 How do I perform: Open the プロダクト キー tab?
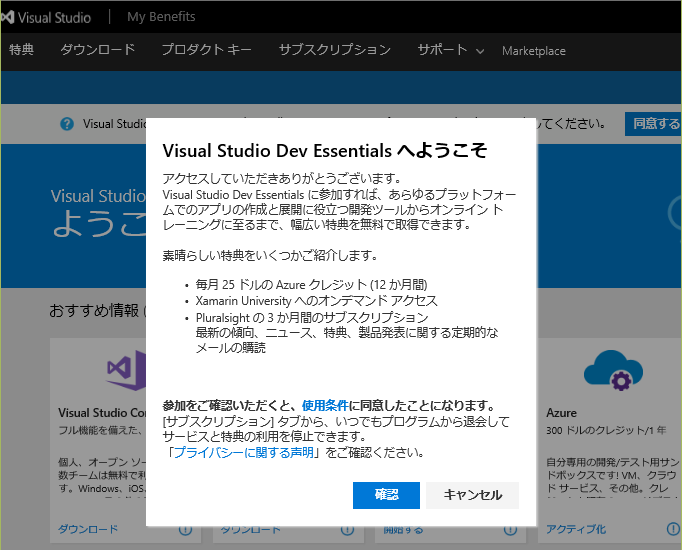pos(207,50)
